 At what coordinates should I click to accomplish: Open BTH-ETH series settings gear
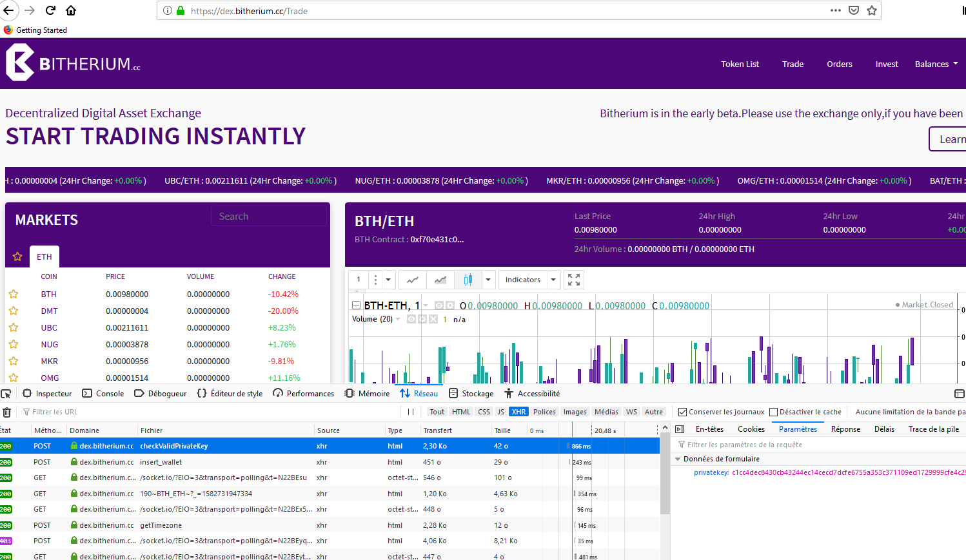pyautogui.click(x=449, y=305)
